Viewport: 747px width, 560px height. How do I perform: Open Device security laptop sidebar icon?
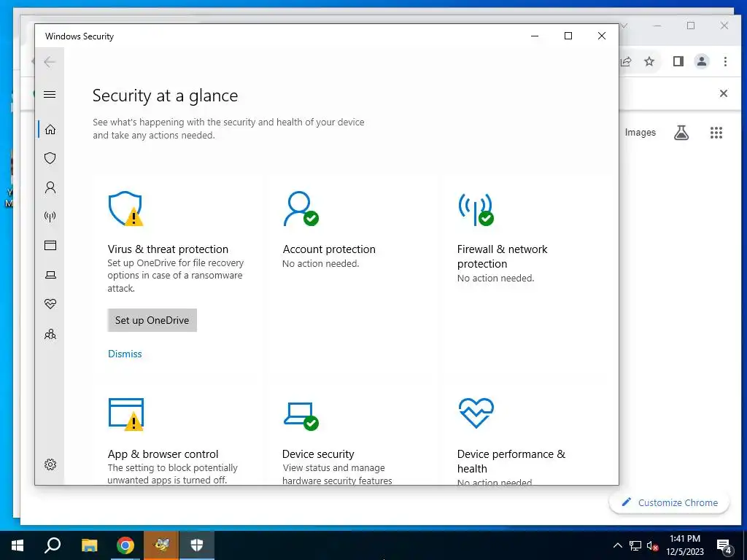50,275
